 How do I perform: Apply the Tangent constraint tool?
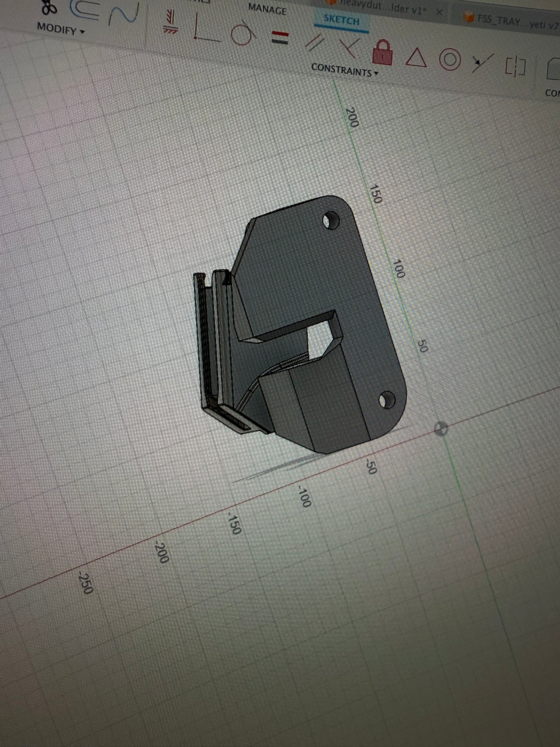tap(242, 33)
